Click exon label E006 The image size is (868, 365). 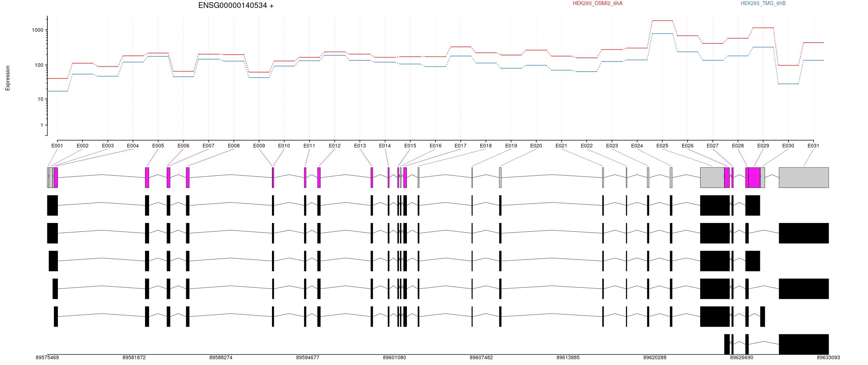183,146
